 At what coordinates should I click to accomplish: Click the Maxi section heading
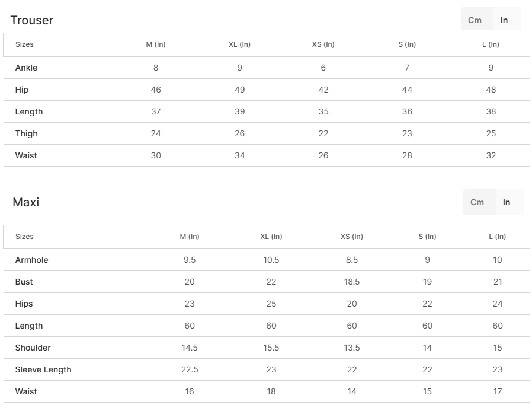point(26,202)
